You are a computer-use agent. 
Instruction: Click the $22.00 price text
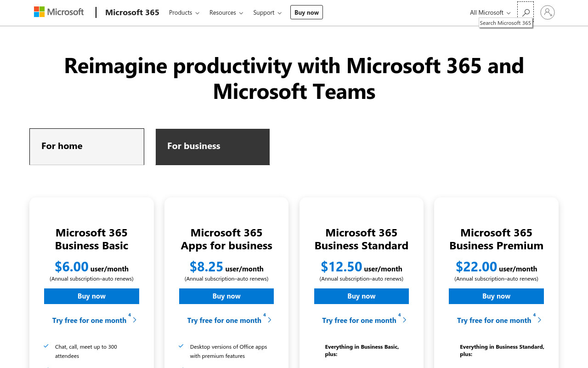point(476,267)
